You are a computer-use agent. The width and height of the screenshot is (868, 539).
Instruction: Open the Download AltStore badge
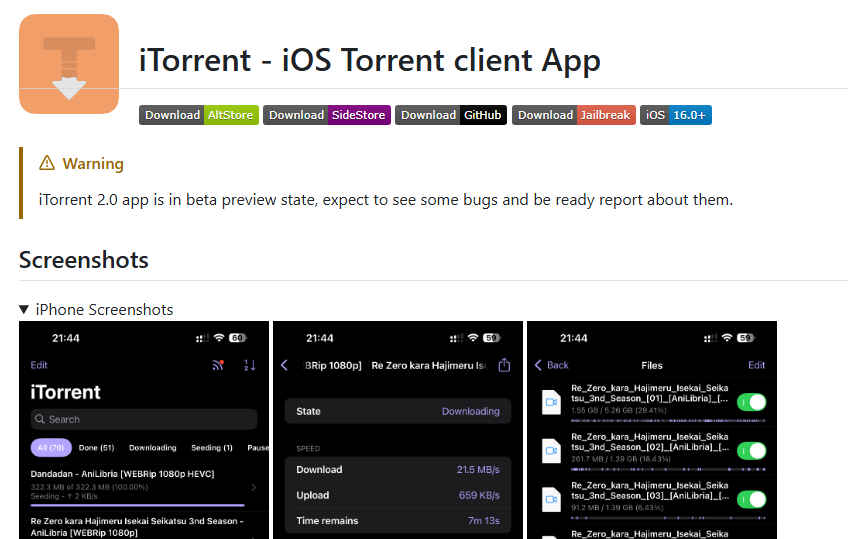tap(199, 115)
